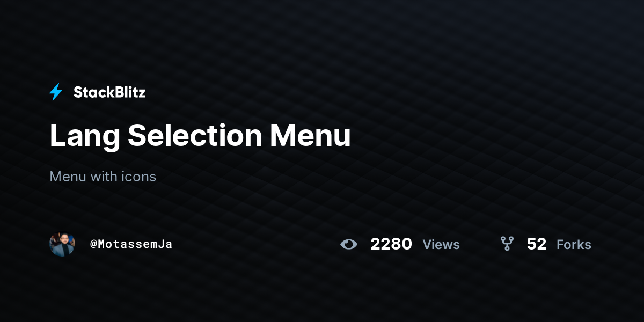The image size is (644, 322).
Task: Click the fork icon beside 52
Action: (507, 244)
